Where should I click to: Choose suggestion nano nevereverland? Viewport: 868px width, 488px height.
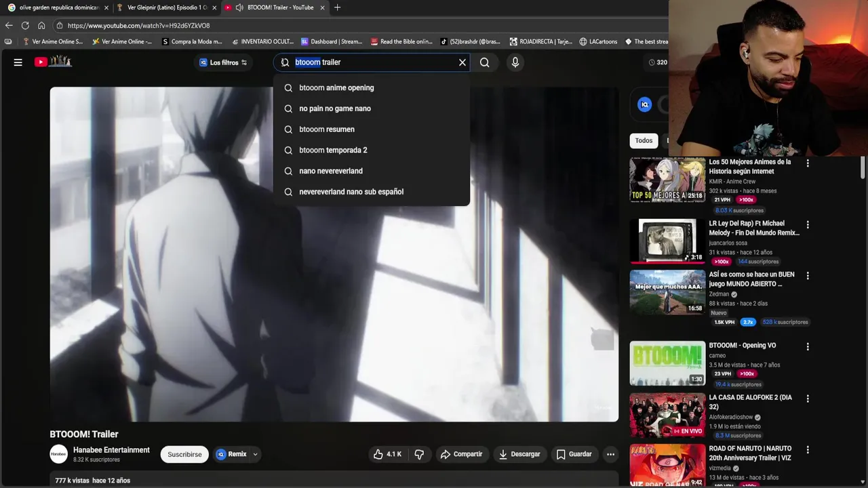372,171
